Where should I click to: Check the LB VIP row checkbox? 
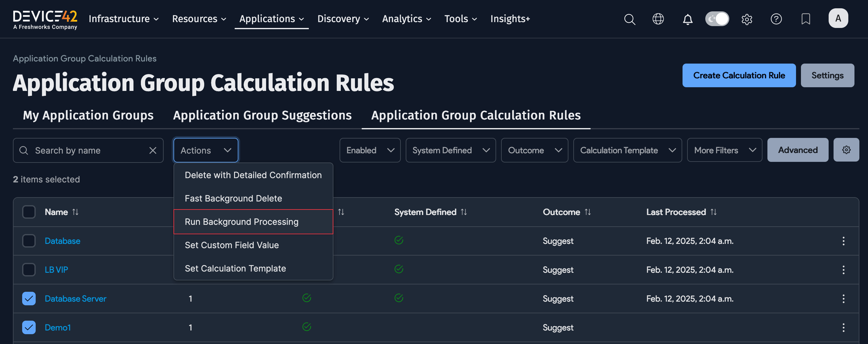29,270
